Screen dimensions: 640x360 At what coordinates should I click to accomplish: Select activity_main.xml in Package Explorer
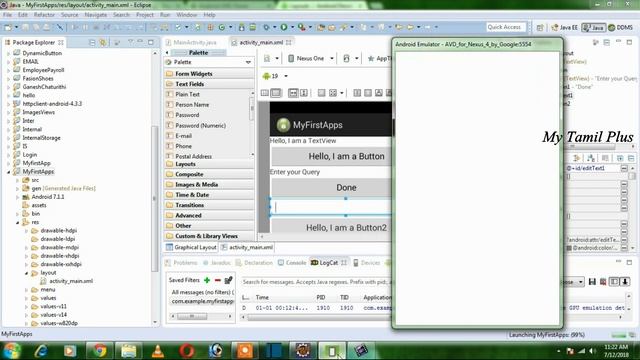(67, 281)
